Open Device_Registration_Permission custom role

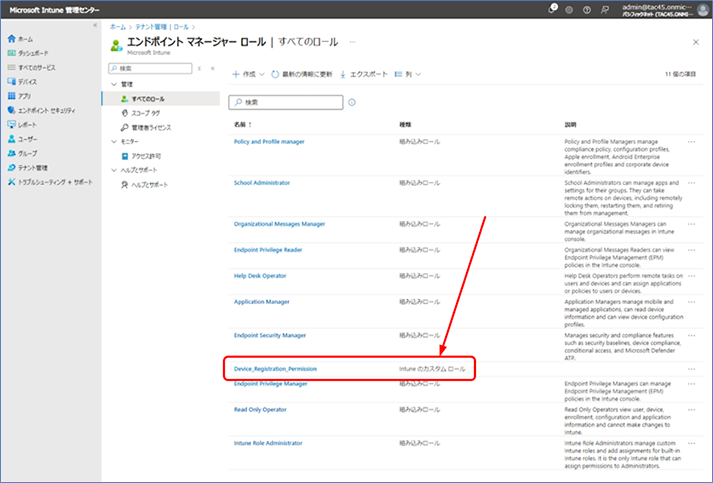[x=276, y=369]
